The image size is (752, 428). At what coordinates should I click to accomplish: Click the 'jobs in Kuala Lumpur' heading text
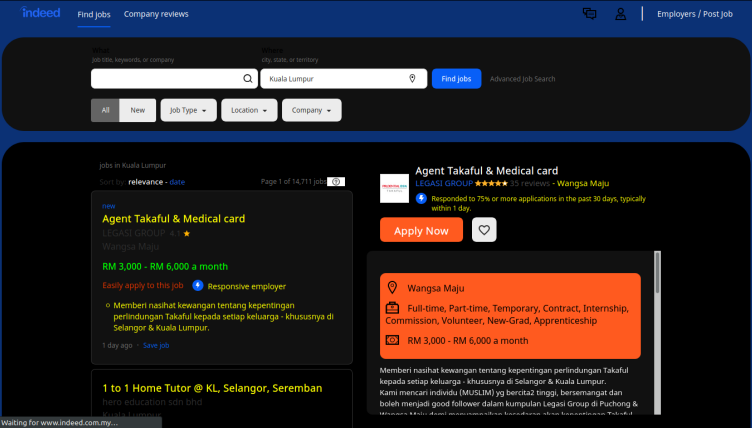tap(132, 166)
